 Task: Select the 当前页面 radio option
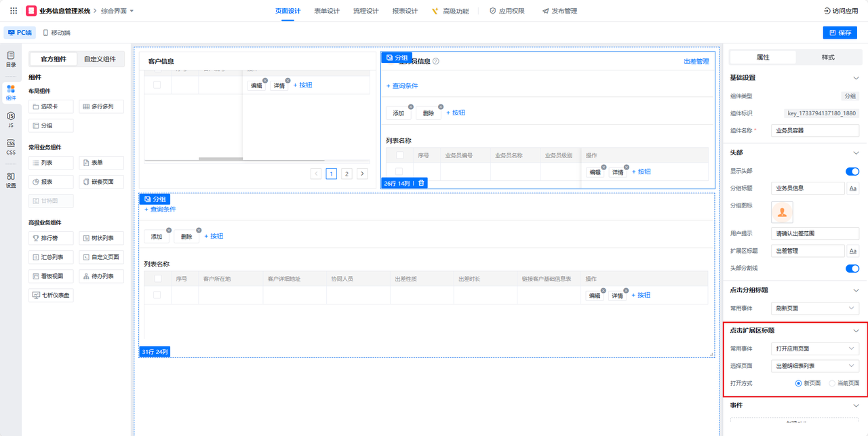tap(833, 383)
